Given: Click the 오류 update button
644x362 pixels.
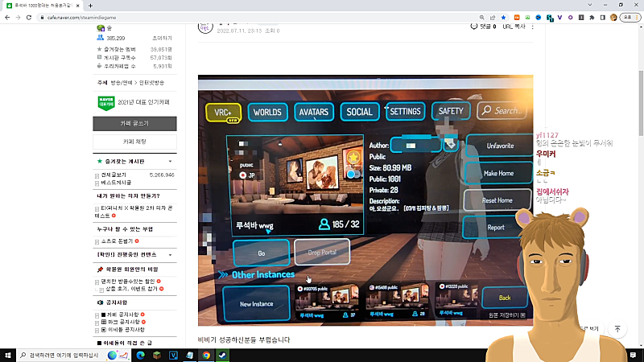Looking at the screenshot, I should 630,18.
